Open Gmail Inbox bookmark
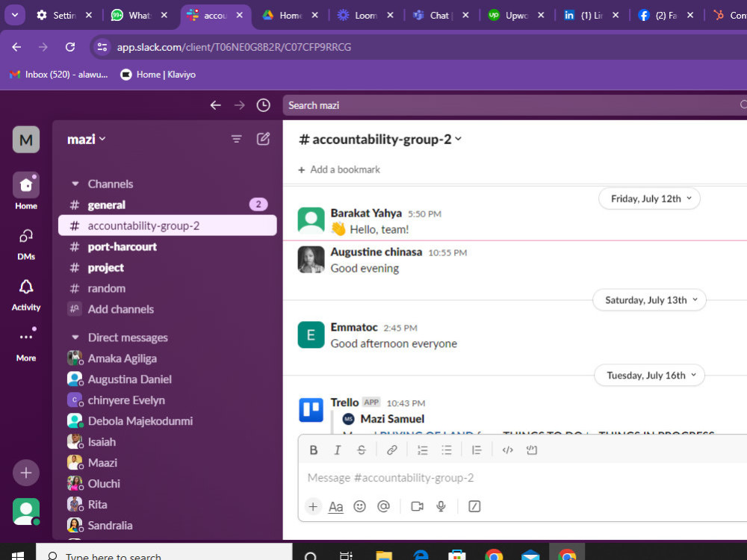The image size is (747, 560). click(59, 74)
